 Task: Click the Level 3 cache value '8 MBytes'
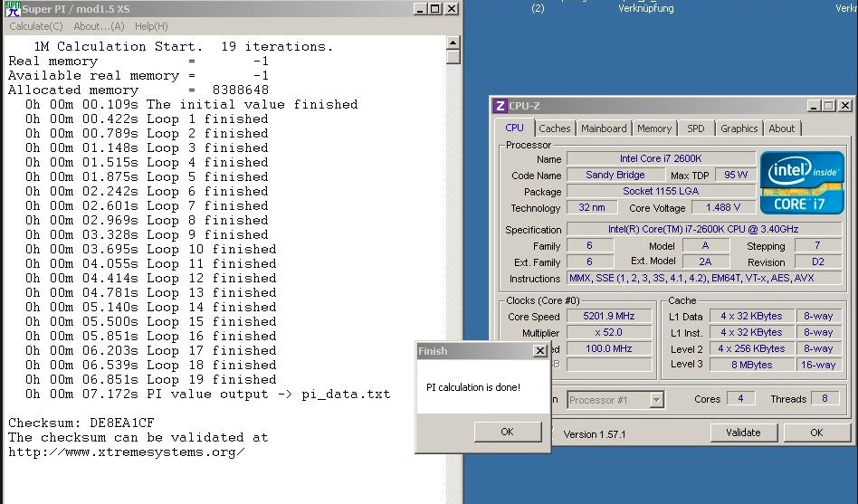[752, 365]
